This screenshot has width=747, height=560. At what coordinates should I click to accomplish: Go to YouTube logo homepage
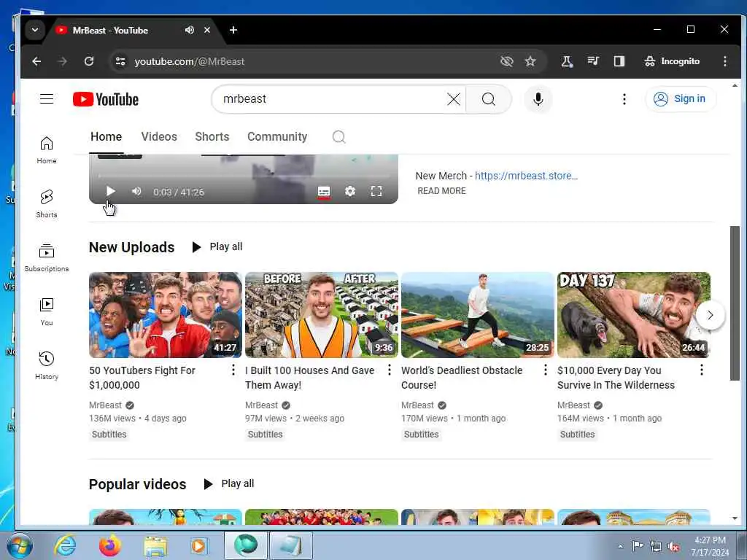point(106,99)
